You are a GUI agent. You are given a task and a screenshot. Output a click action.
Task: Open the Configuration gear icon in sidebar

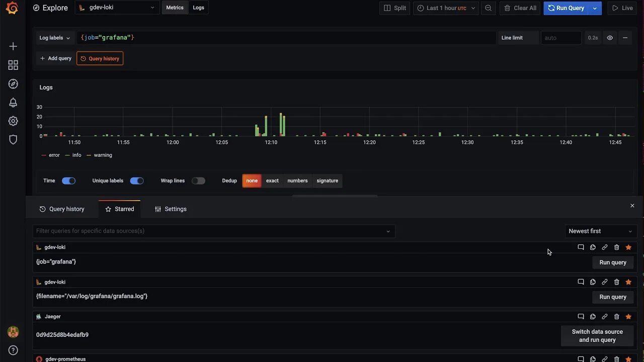tap(13, 121)
